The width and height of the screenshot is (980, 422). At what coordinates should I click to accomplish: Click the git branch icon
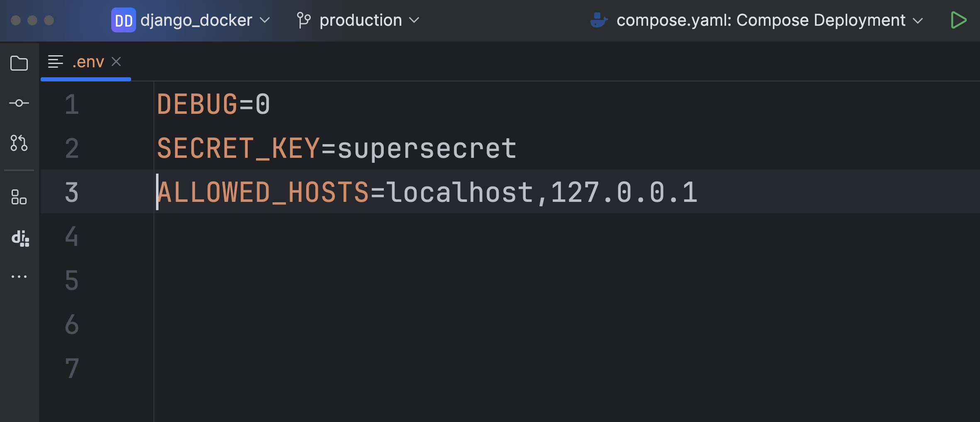(x=304, y=20)
